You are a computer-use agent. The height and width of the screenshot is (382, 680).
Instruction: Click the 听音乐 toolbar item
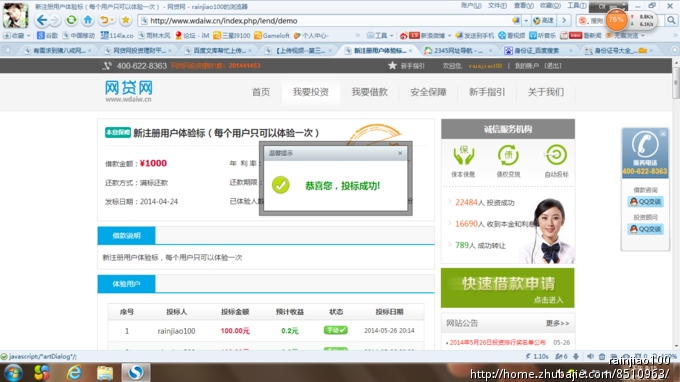click(543, 36)
